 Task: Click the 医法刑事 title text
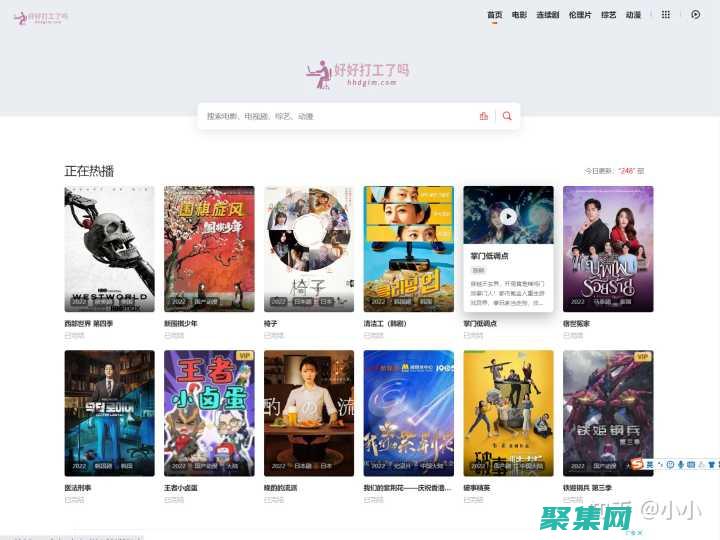tap(78, 488)
